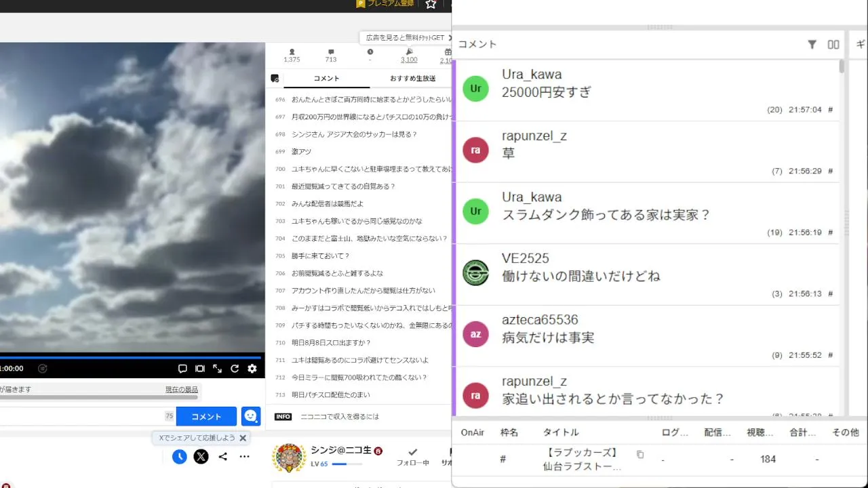Select comment 病気だけは事実

548,338
